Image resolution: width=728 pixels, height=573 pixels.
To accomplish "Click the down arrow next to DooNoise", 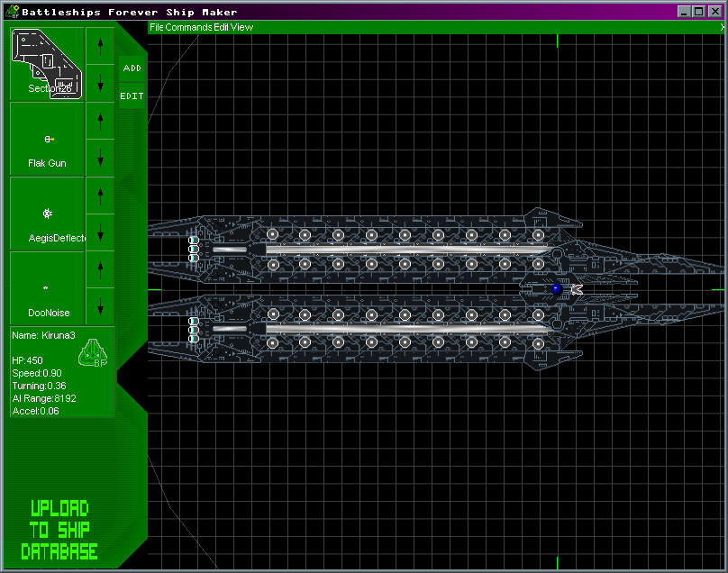I will 100,306.
